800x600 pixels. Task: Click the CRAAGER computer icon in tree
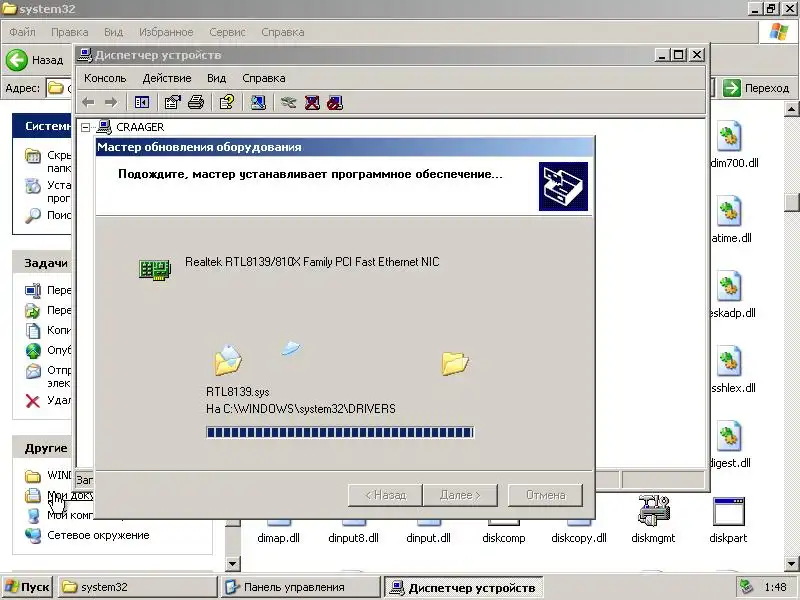tap(104, 127)
